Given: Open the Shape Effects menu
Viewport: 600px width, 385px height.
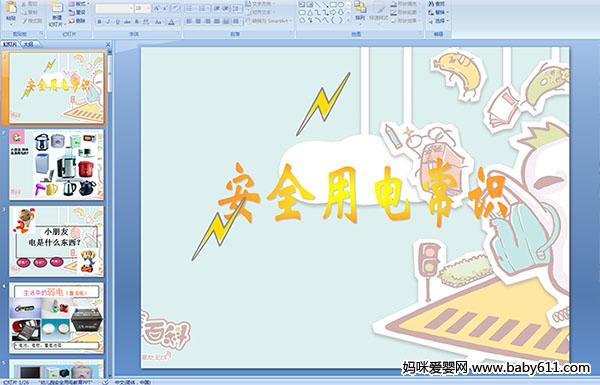Looking at the screenshot, I should click(405, 21).
